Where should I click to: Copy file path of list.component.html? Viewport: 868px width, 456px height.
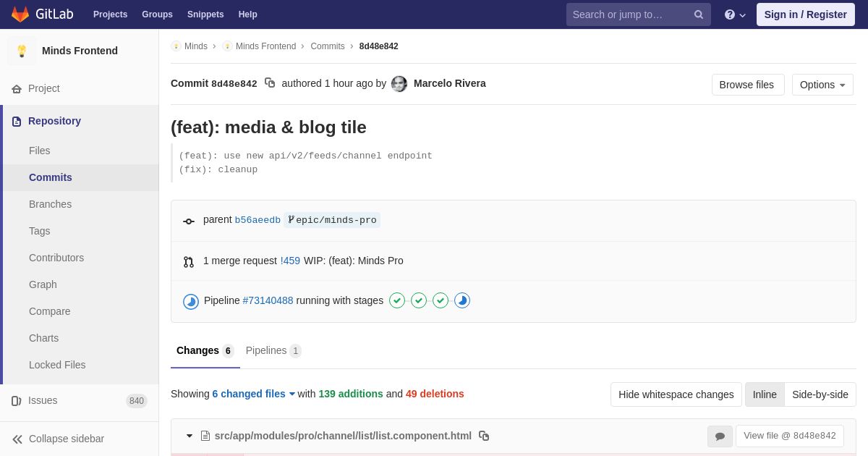pos(484,436)
